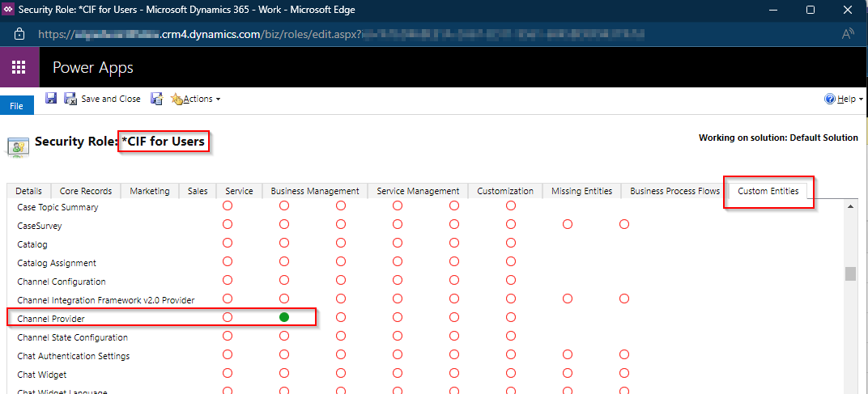The height and width of the screenshot is (394, 868).
Task: Toggle fourth circle in Channel State Configuration row
Action: point(398,335)
